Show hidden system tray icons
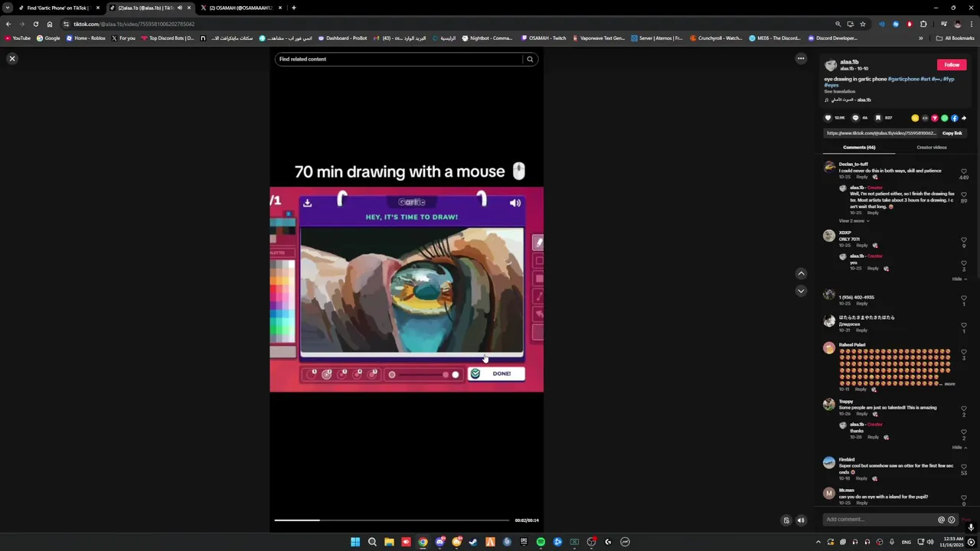Viewport: 980px width, 551px height. 818,542
